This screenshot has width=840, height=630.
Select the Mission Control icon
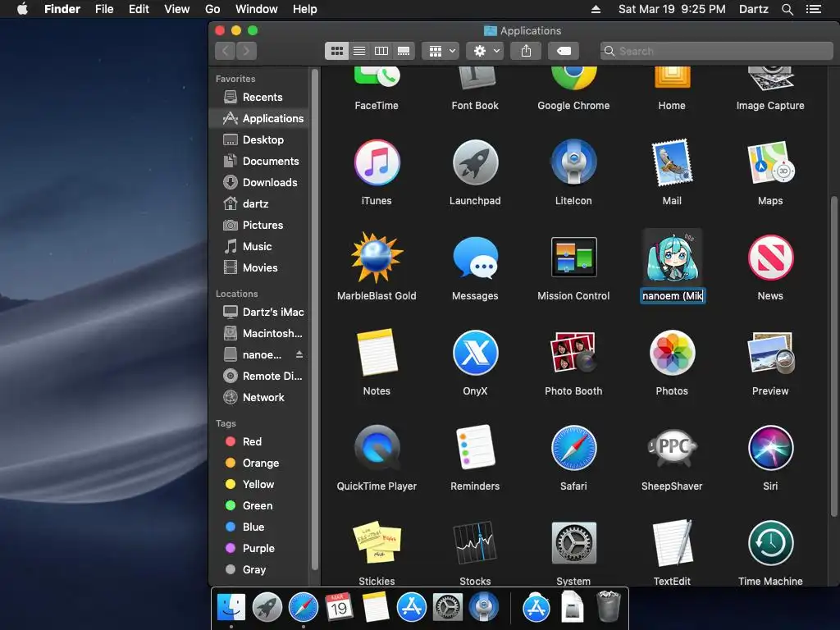(x=573, y=257)
